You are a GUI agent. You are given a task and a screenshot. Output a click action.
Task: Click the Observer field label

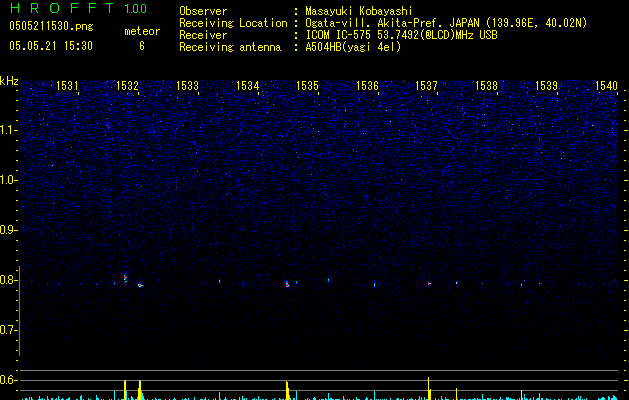[203, 11]
